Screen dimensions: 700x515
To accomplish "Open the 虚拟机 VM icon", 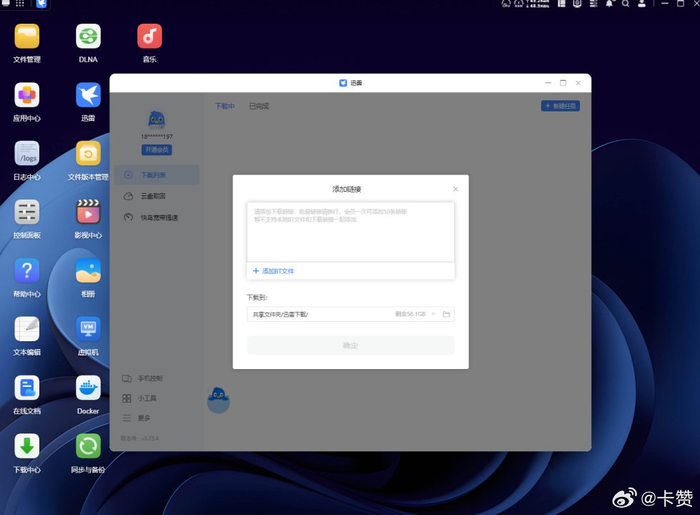I will coord(88,329).
